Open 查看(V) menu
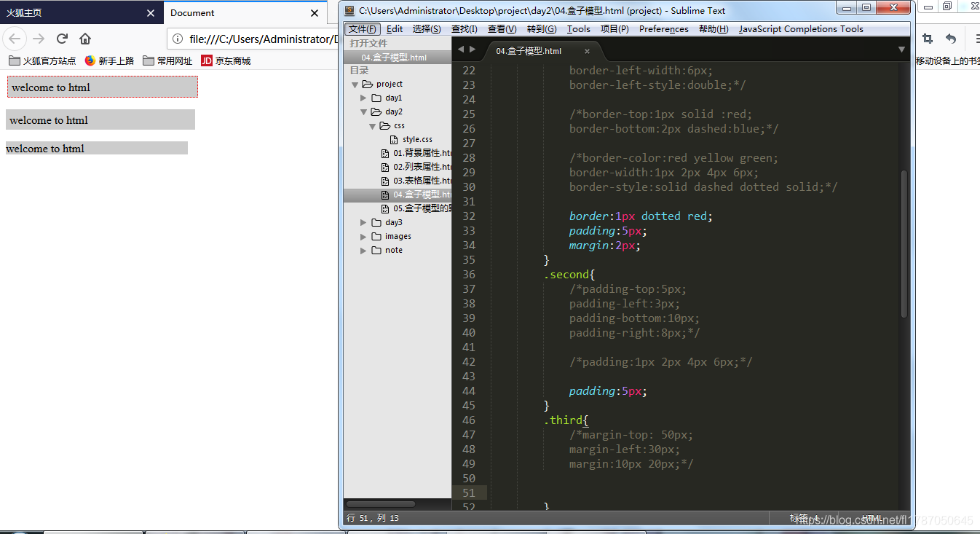 click(x=502, y=29)
